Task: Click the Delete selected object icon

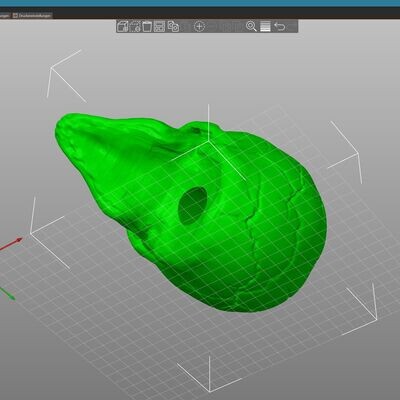Action: (x=135, y=26)
